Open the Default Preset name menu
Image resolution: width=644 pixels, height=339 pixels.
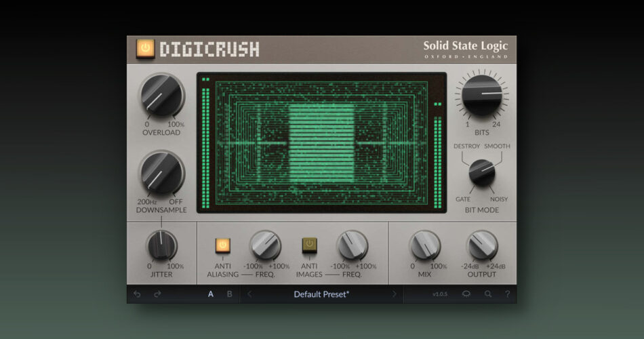tap(321, 294)
